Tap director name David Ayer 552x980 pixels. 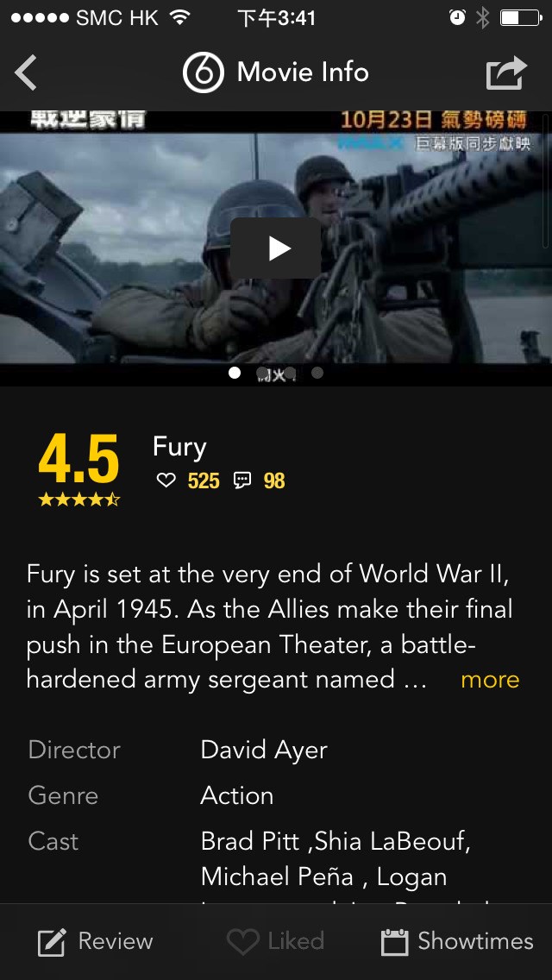[264, 750]
